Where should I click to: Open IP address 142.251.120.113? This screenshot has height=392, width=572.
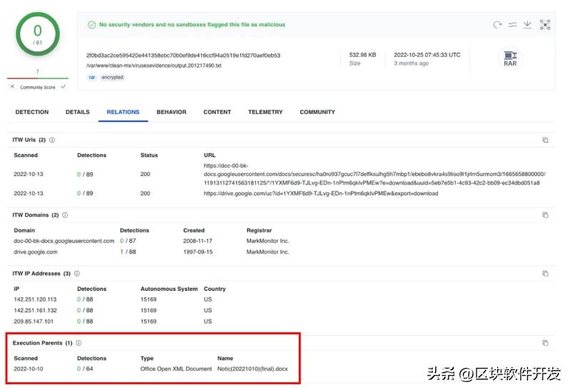pyautogui.click(x=35, y=299)
